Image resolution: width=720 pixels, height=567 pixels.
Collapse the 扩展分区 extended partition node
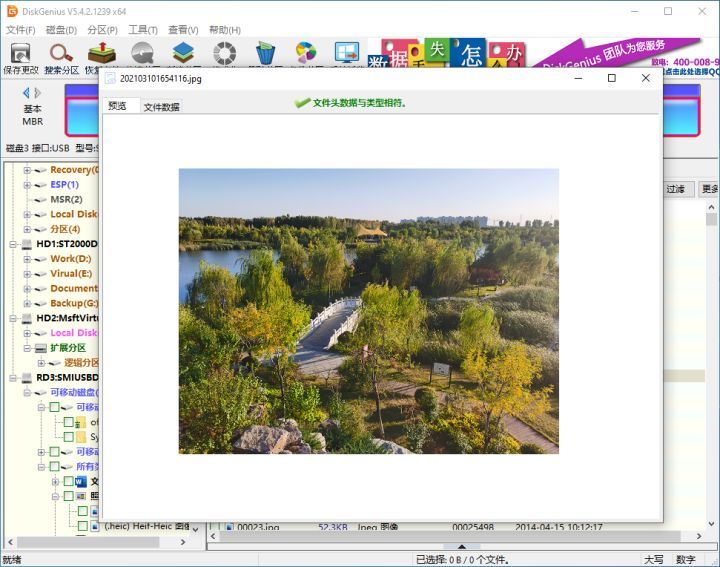coord(27,348)
